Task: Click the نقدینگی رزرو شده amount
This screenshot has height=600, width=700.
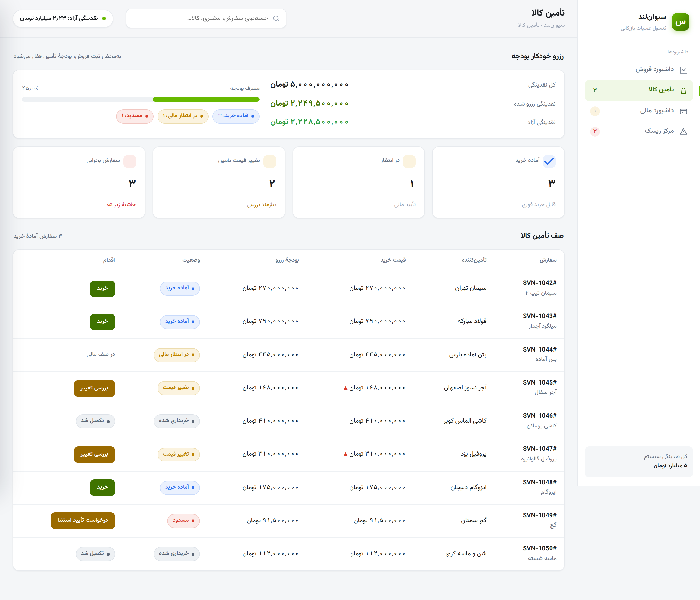Action: point(309,103)
